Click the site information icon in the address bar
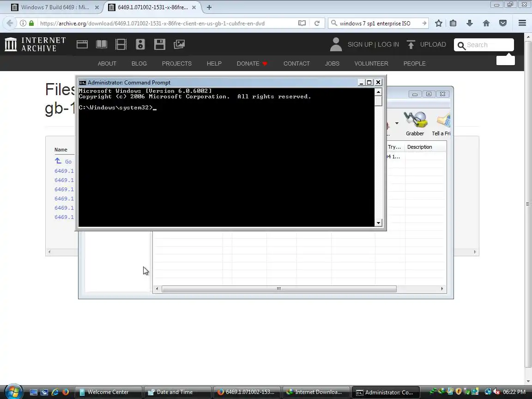This screenshot has height=399, width=532. point(23,23)
